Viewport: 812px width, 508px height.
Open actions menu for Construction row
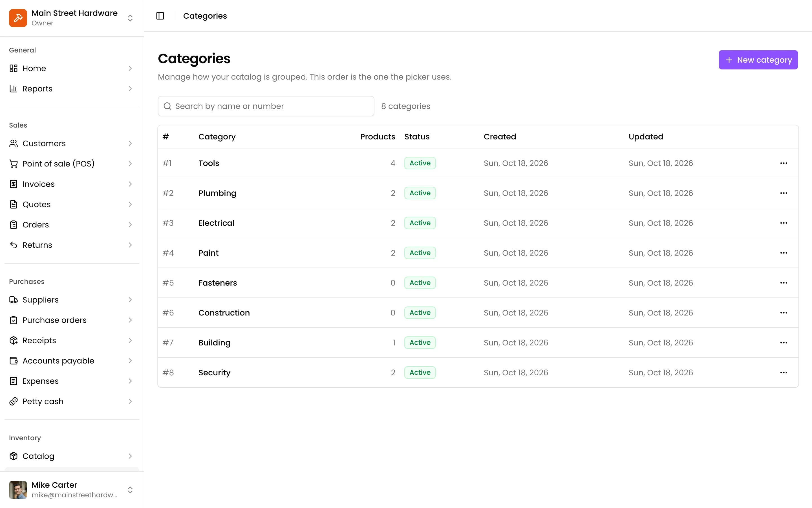point(784,313)
